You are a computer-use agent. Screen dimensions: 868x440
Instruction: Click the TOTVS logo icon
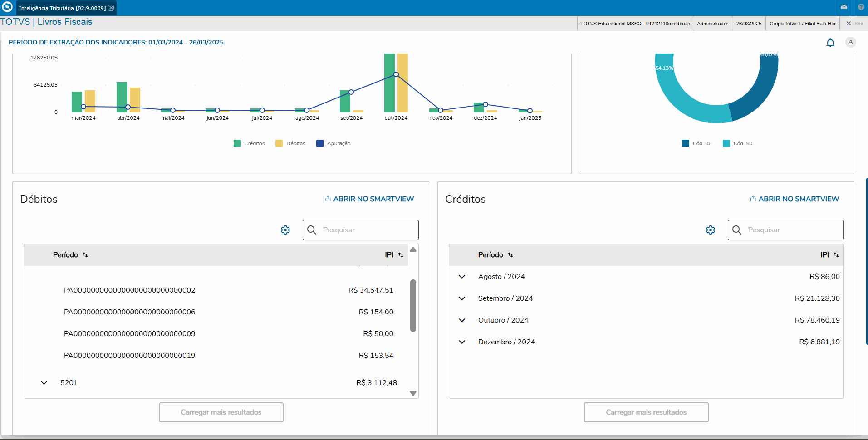[7, 7]
